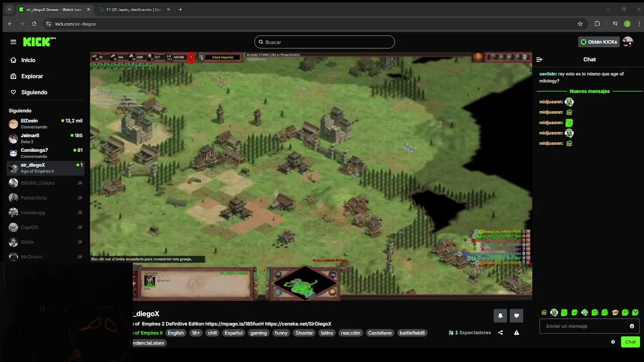Open offline channel BRUNILLOdota
The width and height of the screenshot is (644, 362).
(x=46, y=183)
